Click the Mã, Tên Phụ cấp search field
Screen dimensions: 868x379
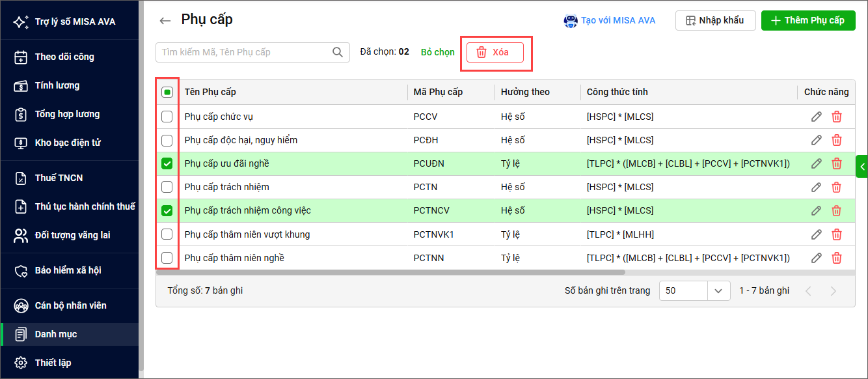point(244,52)
